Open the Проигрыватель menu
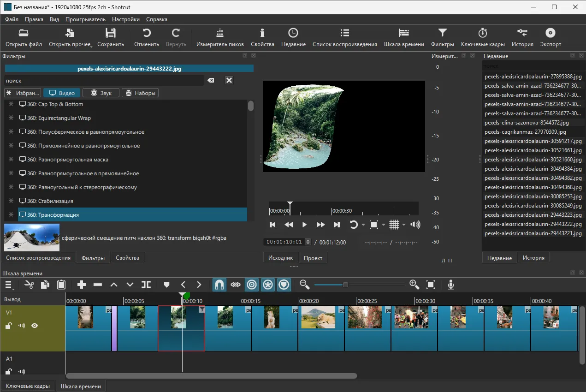Viewport: 586px width, 392px height. pyautogui.click(x=85, y=19)
